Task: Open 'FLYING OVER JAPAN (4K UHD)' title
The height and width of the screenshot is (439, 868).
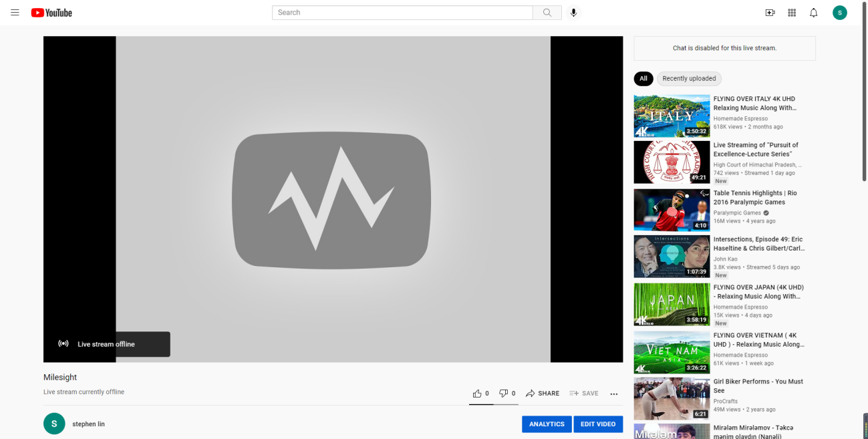Action: [758, 292]
